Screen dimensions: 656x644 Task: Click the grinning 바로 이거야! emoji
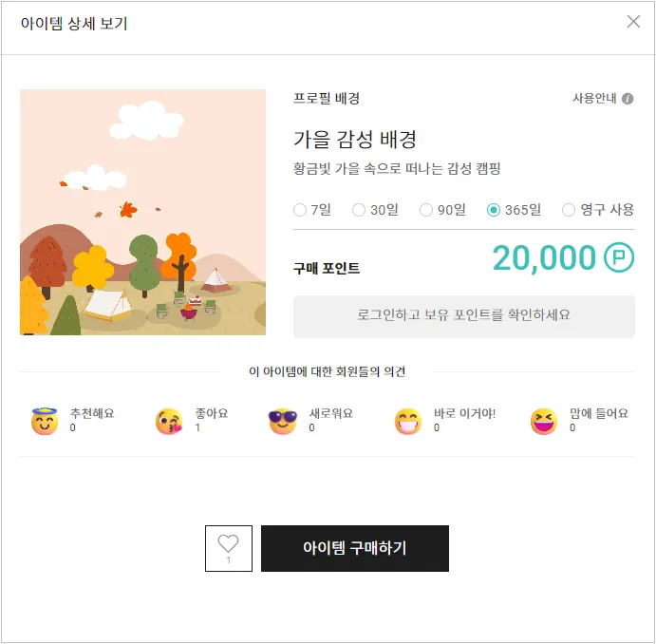pos(407,422)
